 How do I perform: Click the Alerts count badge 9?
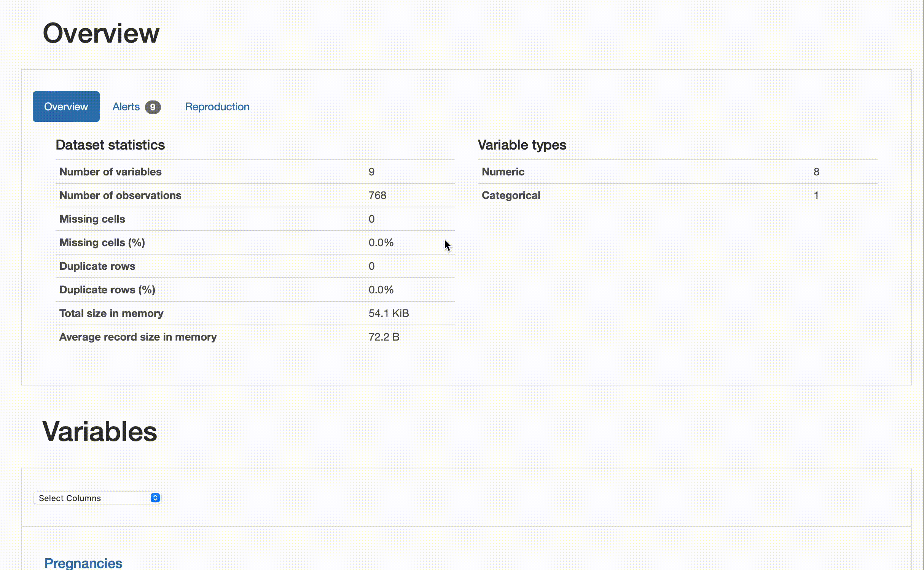(153, 107)
